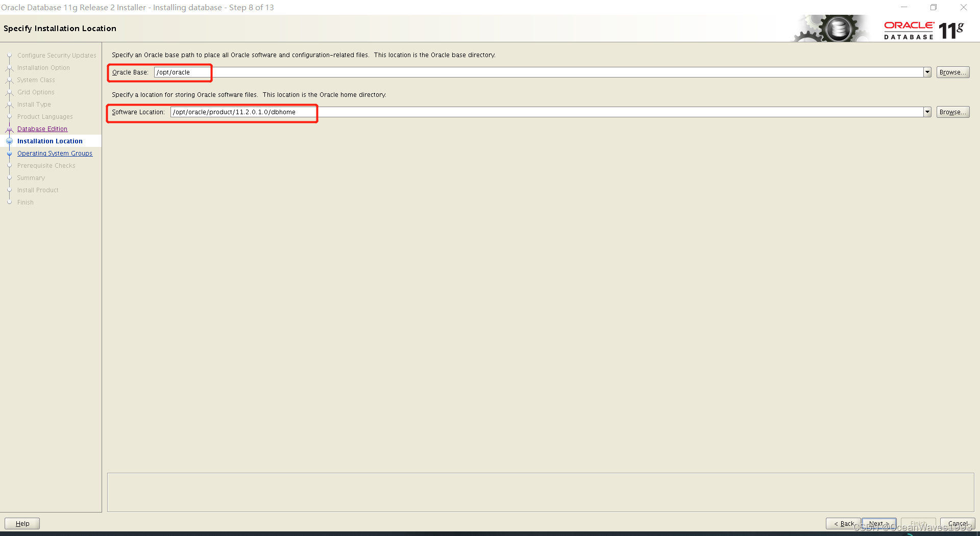Restore down the installer window

point(934,7)
